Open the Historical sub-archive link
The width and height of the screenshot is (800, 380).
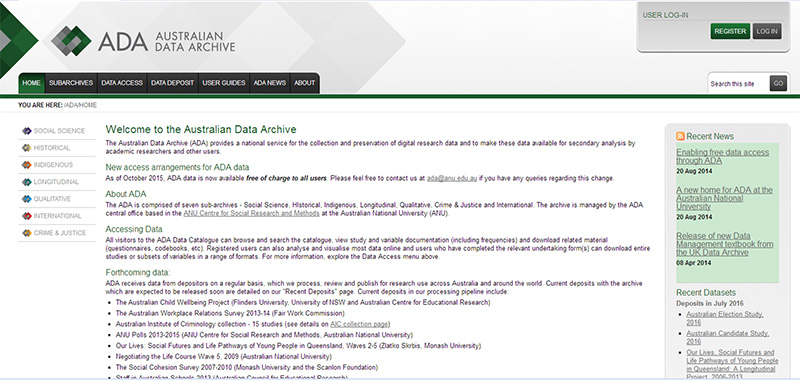coord(52,148)
